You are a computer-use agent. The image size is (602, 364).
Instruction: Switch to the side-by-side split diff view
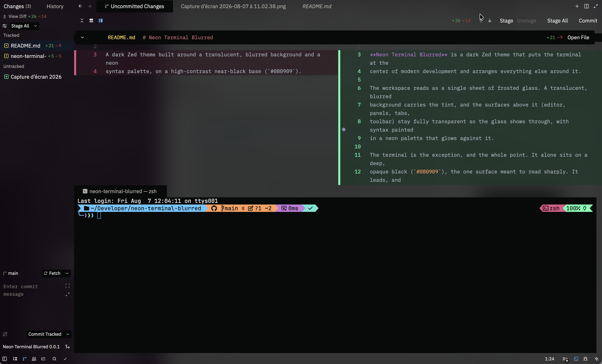click(100, 21)
